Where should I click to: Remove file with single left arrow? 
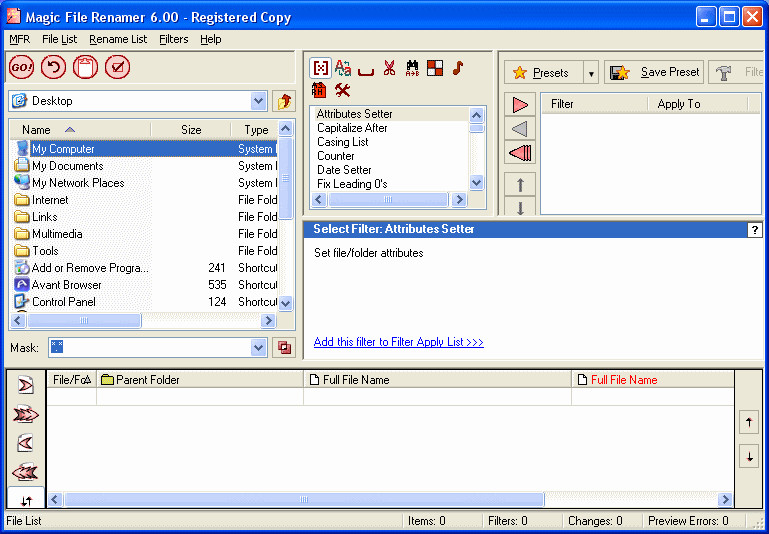click(26, 444)
